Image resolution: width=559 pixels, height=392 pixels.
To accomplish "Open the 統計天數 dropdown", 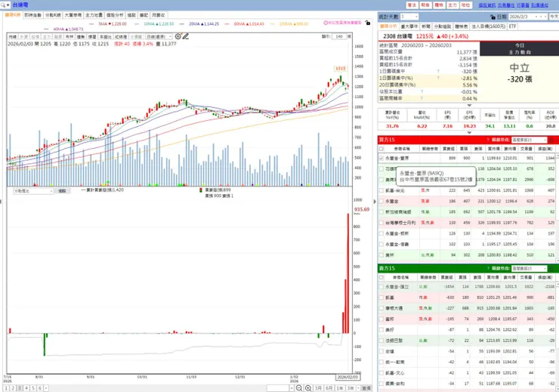I will tap(409, 17).
